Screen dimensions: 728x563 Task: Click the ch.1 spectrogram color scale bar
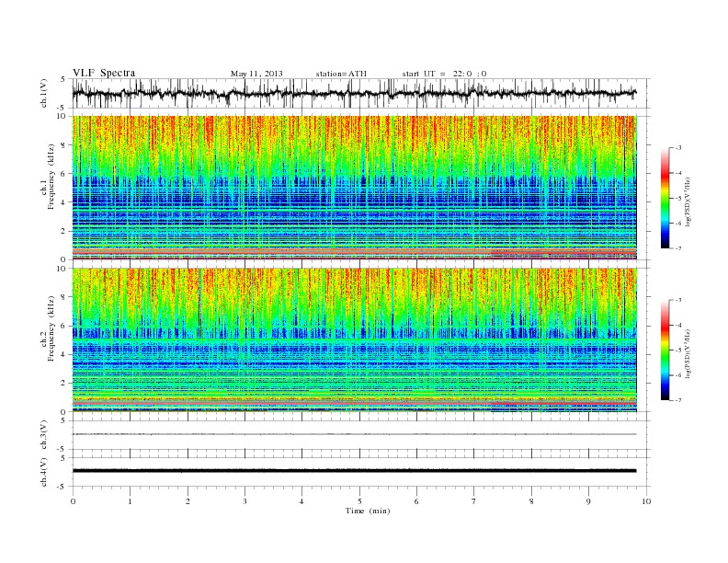[x=665, y=198]
